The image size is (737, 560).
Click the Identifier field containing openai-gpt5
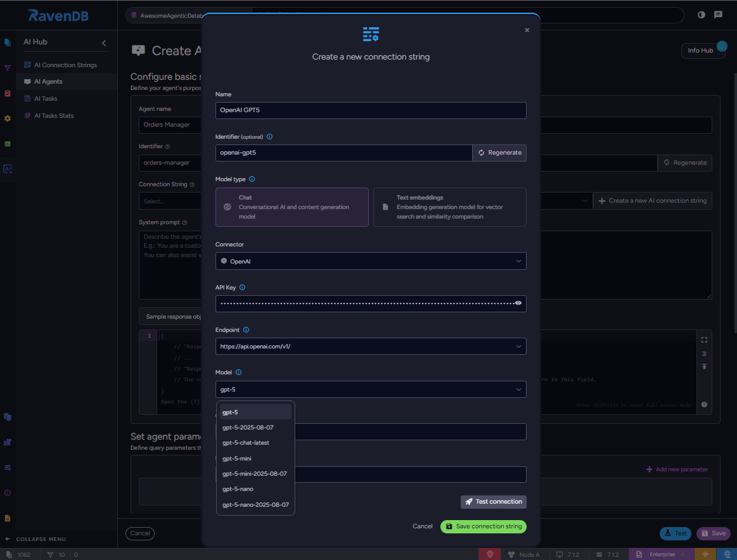point(344,153)
